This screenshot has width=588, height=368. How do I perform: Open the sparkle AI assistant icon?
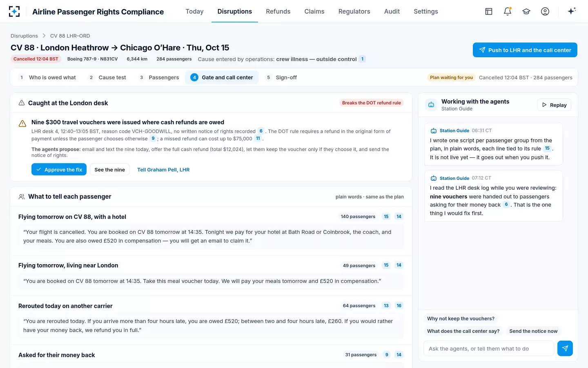(572, 11)
